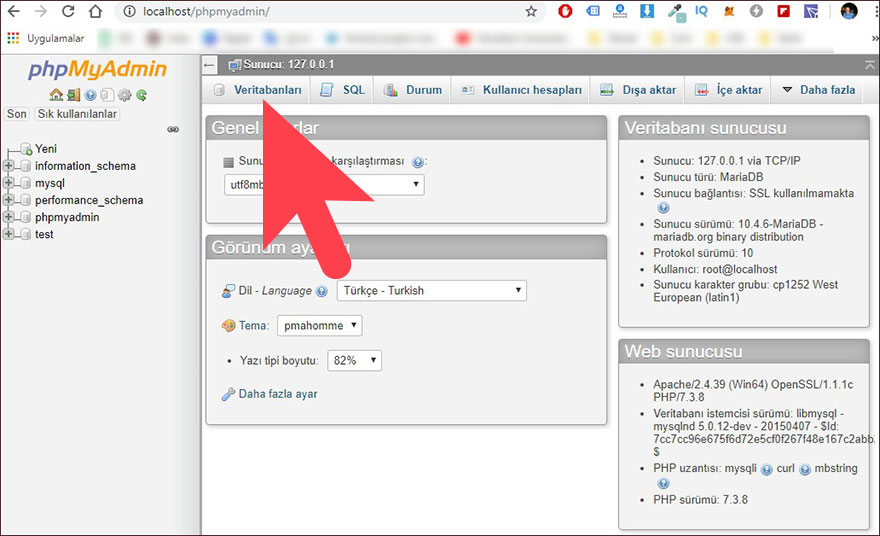Select the information_schema database

pyautogui.click(x=85, y=166)
